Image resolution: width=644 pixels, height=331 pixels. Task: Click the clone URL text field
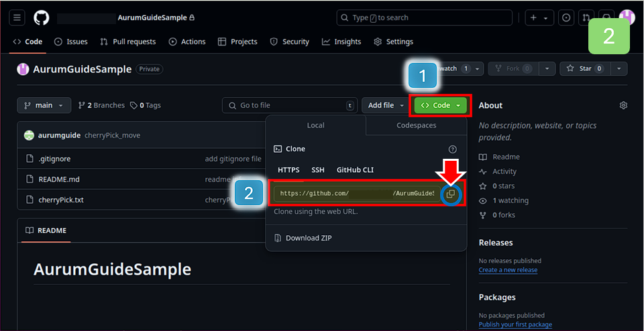[x=357, y=194]
